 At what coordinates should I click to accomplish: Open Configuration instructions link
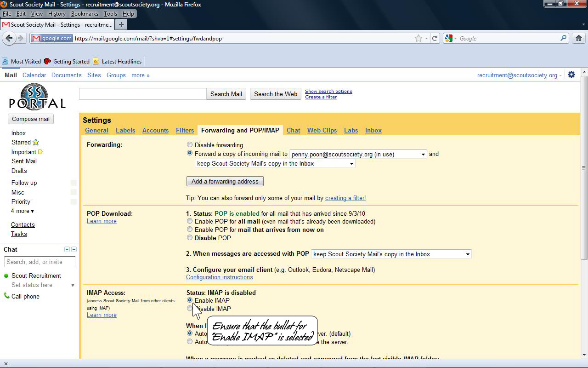[x=219, y=277]
